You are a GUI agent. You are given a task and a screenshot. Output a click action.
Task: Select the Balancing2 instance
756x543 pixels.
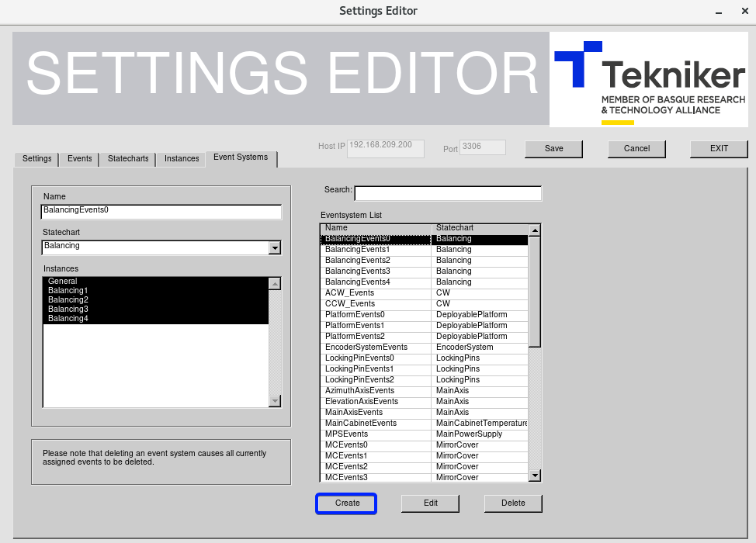(156, 299)
